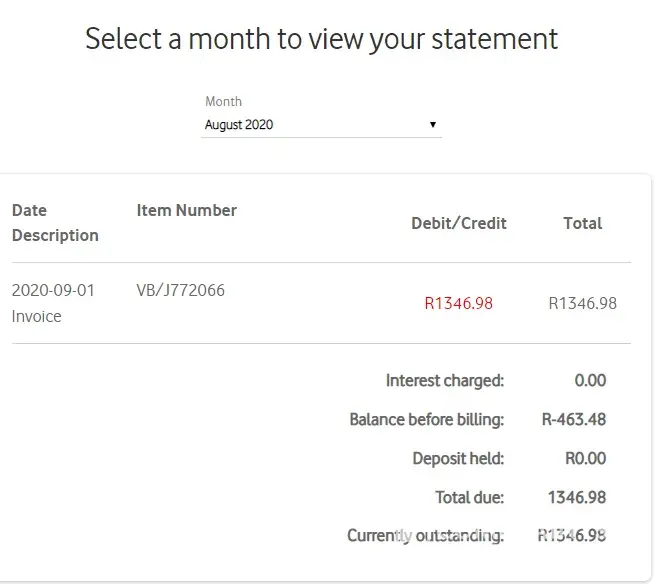The height and width of the screenshot is (584, 657).
Task: Click the Total column header
Action: tap(582, 223)
